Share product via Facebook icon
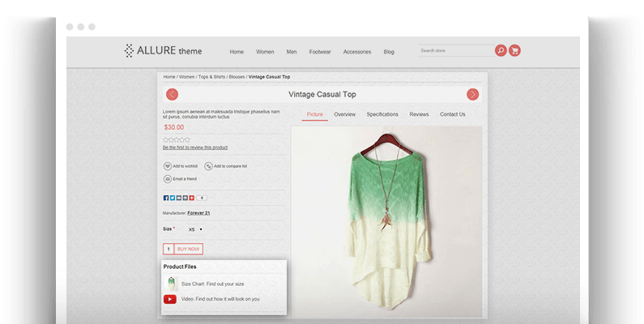Image resolution: width=644 pixels, height=324 pixels. point(166,198)
